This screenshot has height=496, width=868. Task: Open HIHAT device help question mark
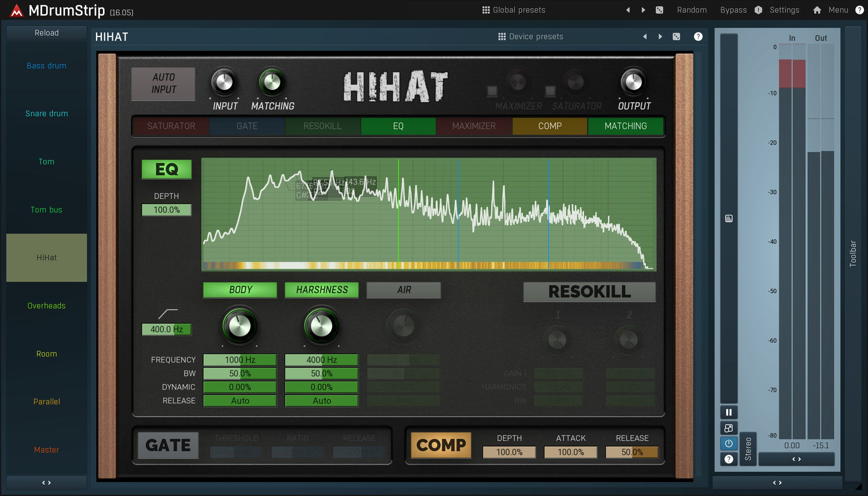698,36
